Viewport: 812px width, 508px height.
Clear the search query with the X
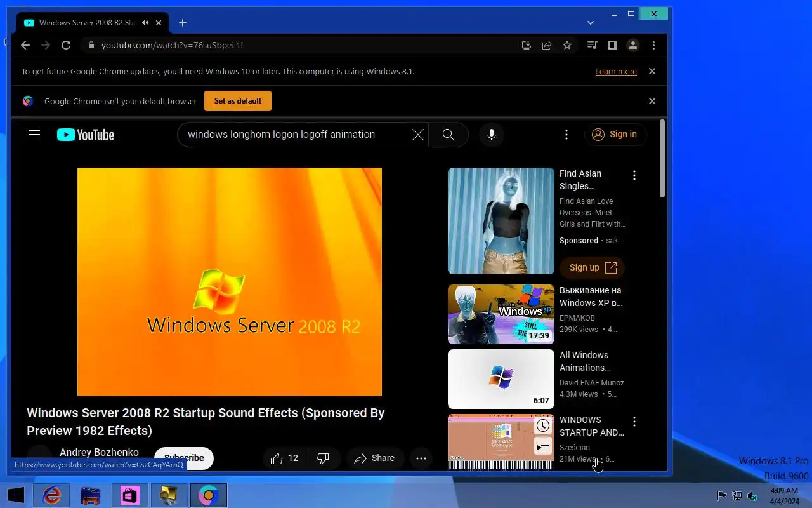coord(417,135)
